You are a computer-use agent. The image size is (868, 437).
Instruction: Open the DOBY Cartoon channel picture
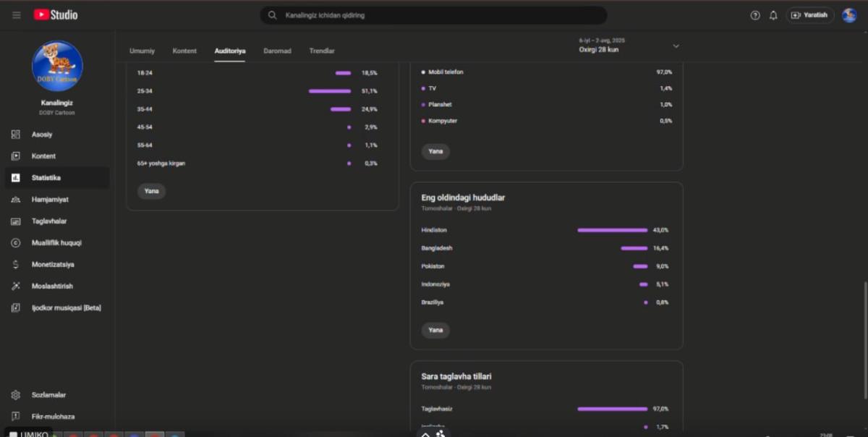pyautogui.click(x=57, y=66)
